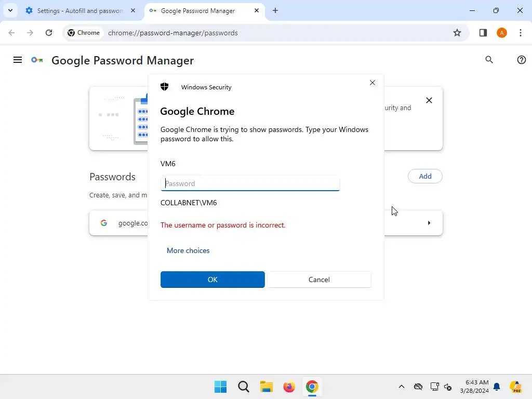Image resolution: width=532 pixels, height=399 pixels.
Task: Click the PRE preview tray icon
Action: point(516,387)
